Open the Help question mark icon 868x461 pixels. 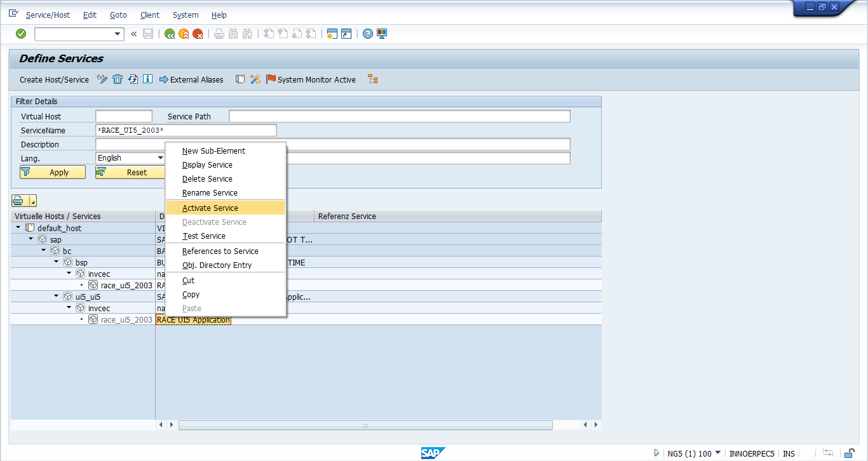pyautogui.click(x=367, y=34)
